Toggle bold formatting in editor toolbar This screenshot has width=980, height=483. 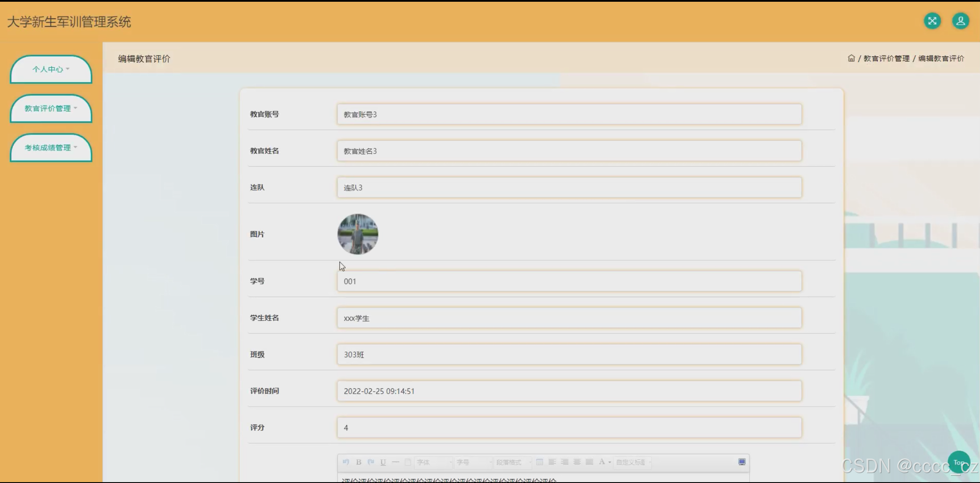tap(358, 462)
